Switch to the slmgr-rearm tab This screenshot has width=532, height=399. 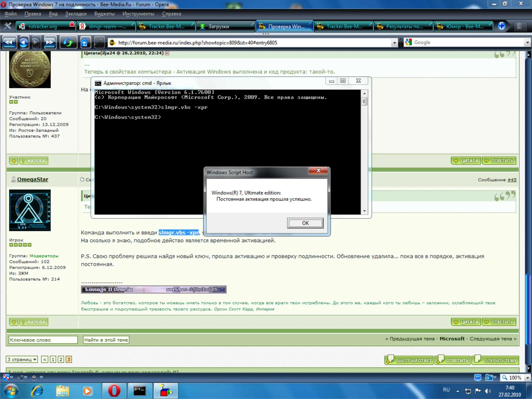pos(106,26)
